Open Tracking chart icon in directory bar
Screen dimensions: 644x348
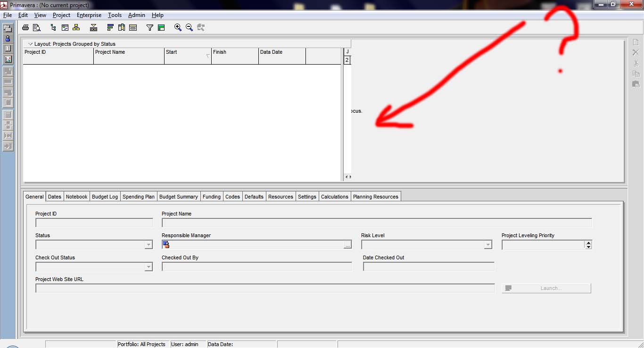pos(8,59)
